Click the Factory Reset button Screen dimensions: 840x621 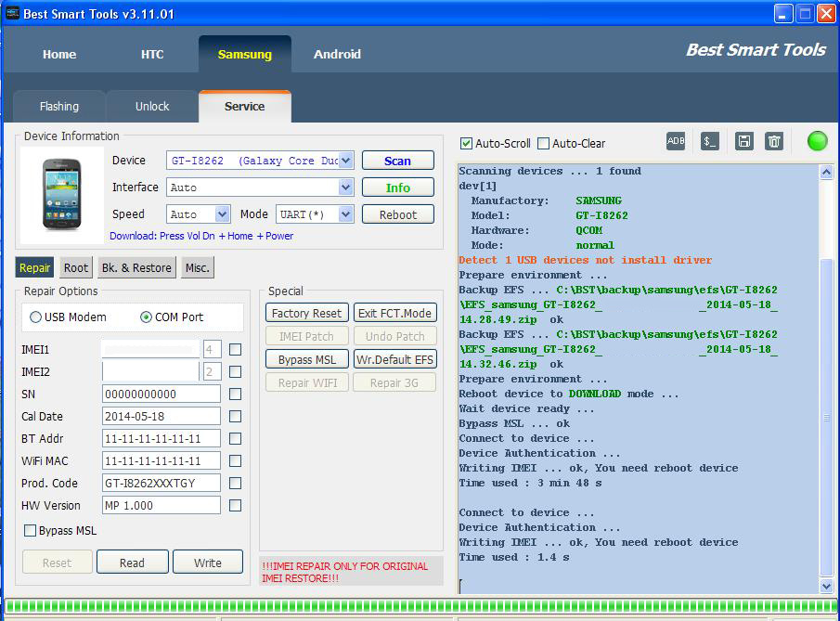point(306,313)
